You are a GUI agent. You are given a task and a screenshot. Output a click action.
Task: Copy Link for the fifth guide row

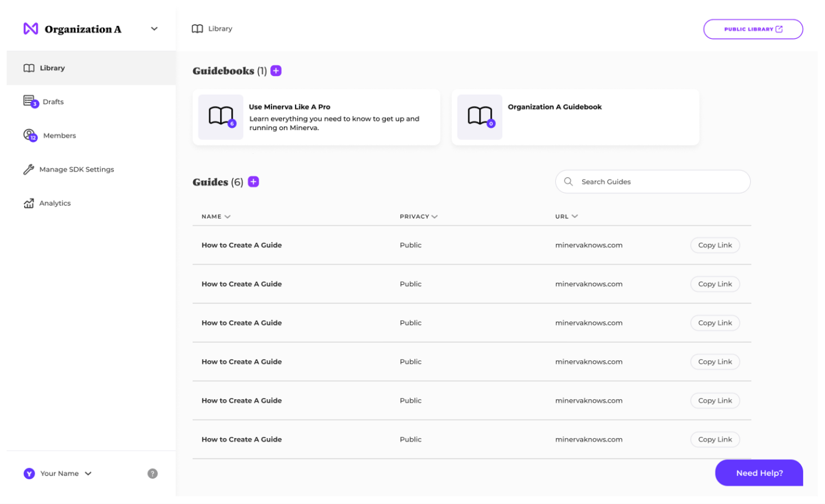tap(715, 400)
